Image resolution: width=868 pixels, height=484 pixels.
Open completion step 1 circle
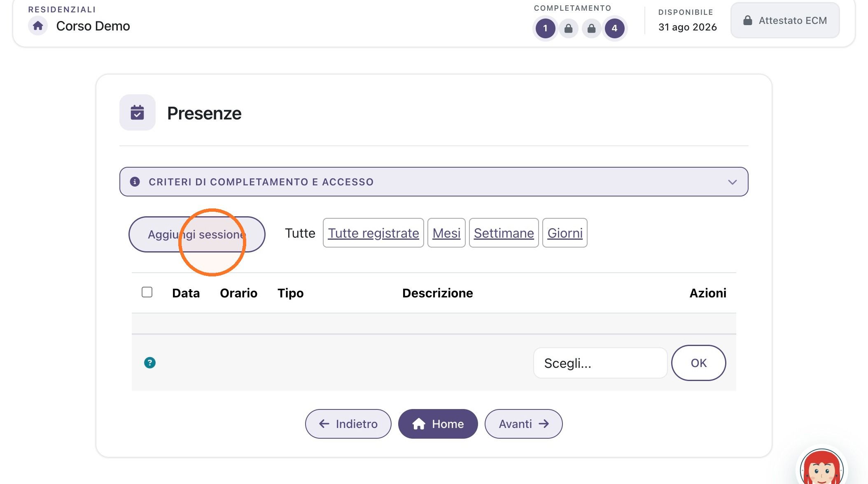[x=545, y=28]
